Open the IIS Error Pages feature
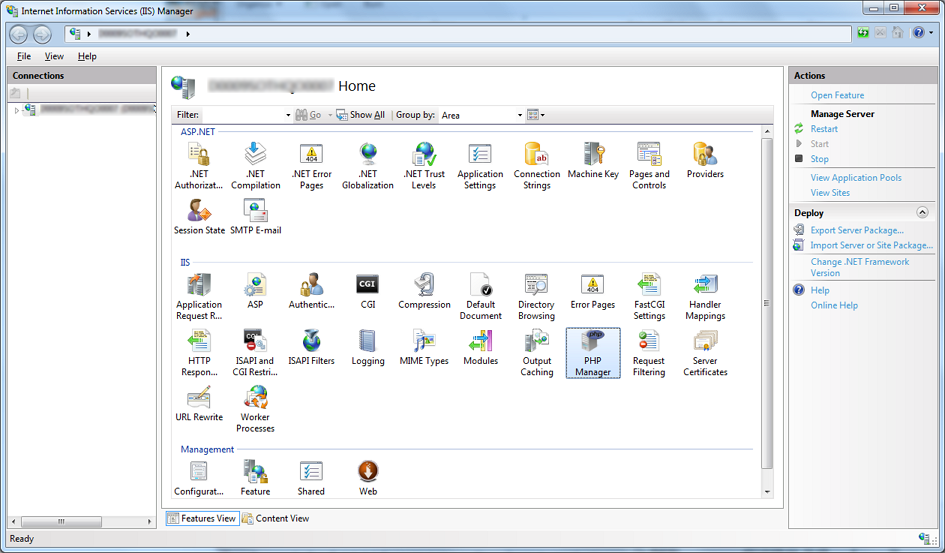 click(593, 292)
